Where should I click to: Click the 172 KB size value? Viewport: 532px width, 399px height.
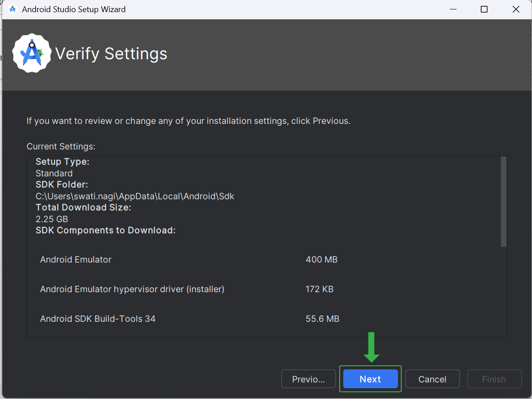coord(319,289)
